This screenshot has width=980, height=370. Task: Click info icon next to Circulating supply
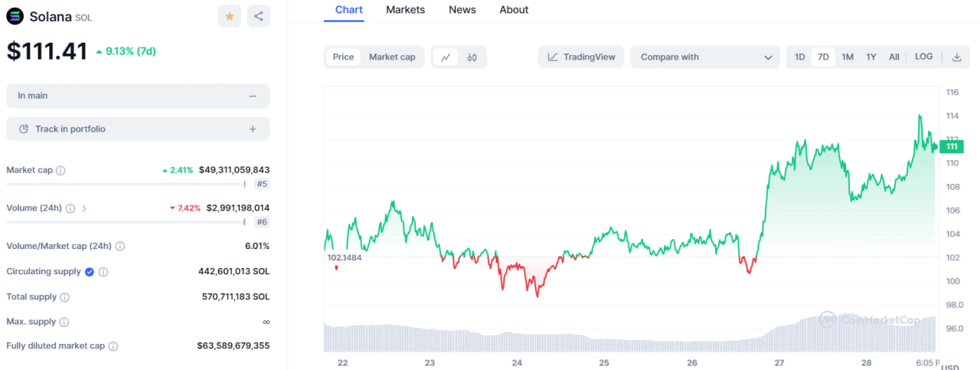tap(103, 272)
